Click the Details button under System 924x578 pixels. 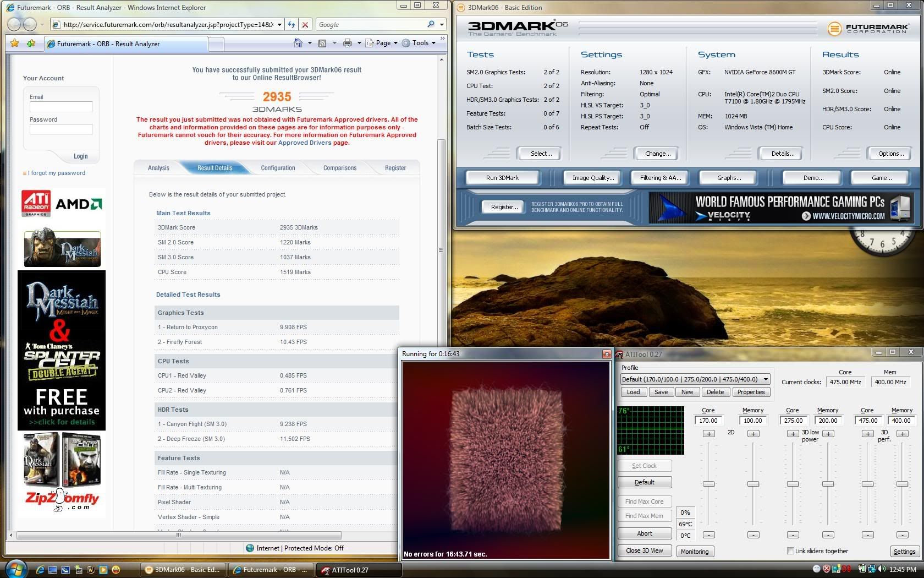click(782, 154)
